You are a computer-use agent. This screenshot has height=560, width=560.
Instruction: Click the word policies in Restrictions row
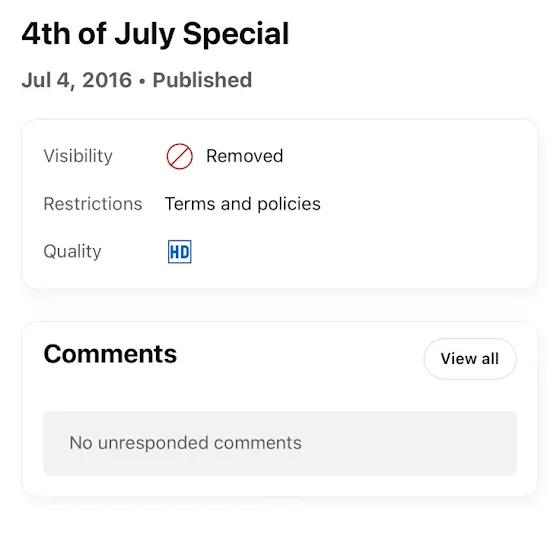click(x=289, y=204)
